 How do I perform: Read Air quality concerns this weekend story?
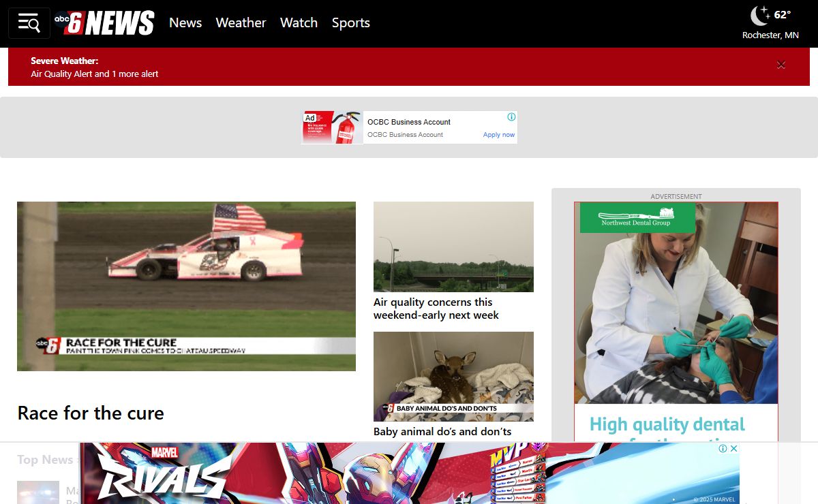(436, 309)
